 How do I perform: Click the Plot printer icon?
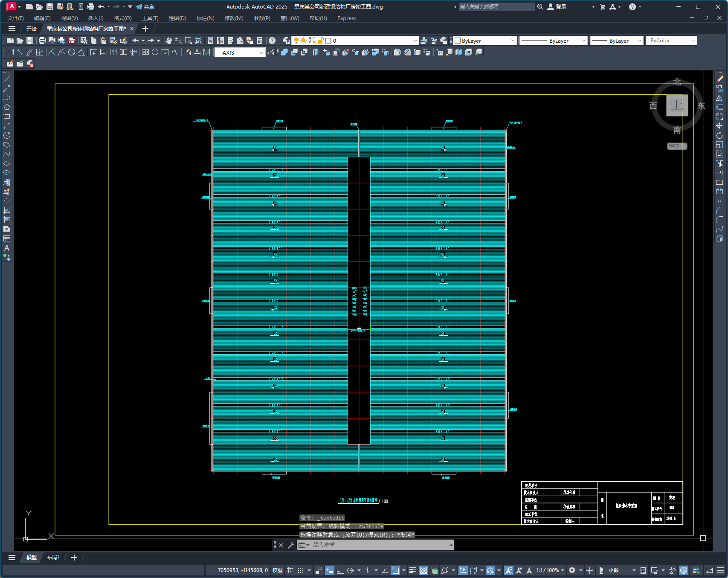pyautogui.click(x=42, y=41)
